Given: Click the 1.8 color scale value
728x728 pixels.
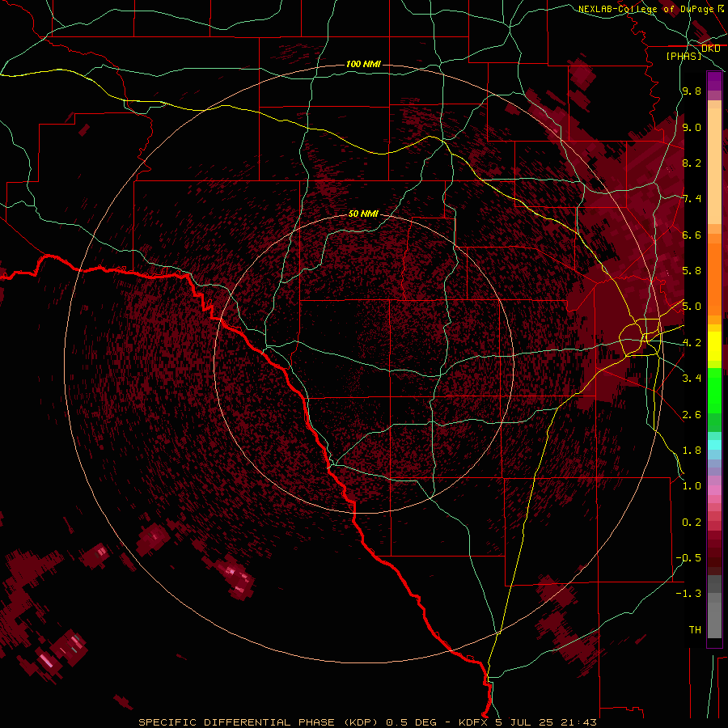Looking at the screenshot, I should click(x=692, y=451).
